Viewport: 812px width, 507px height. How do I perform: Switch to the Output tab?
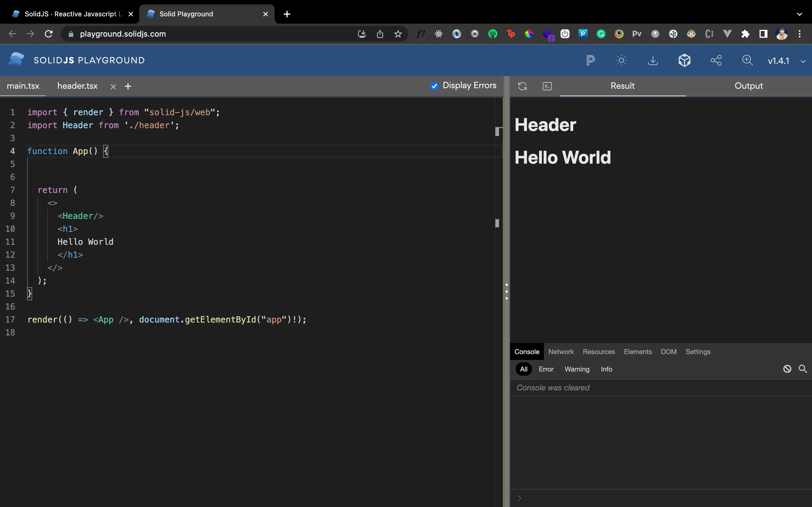pyautogui.click(x=749, y=86)
